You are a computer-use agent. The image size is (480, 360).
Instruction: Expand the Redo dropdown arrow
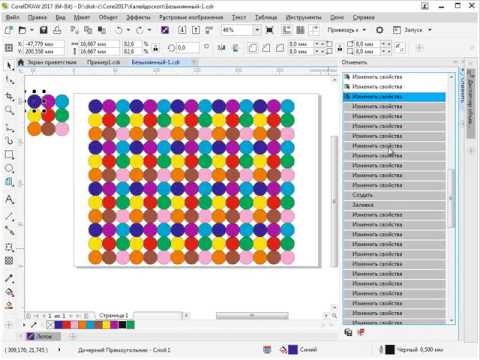(149, 30)
